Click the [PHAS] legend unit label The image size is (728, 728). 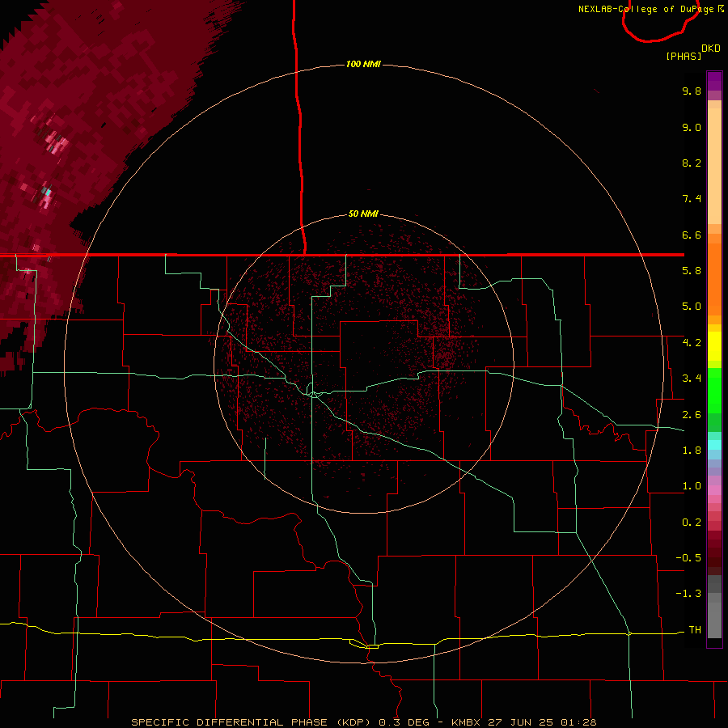[684, 56]
